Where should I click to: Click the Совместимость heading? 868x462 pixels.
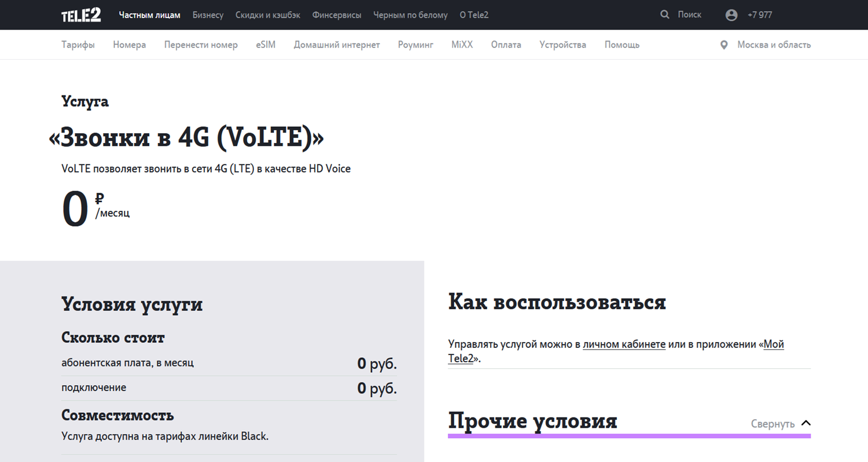117,415
